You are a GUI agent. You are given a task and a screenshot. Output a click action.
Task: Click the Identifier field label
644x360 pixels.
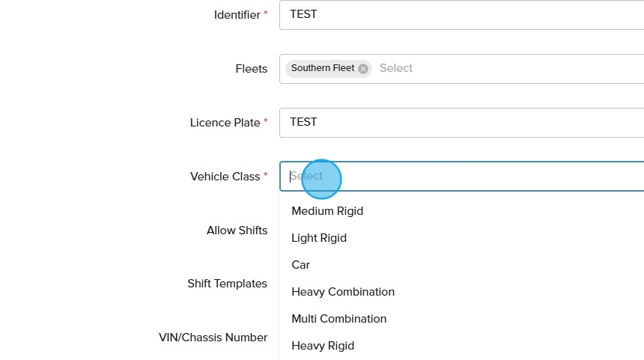tap(237, 15)
